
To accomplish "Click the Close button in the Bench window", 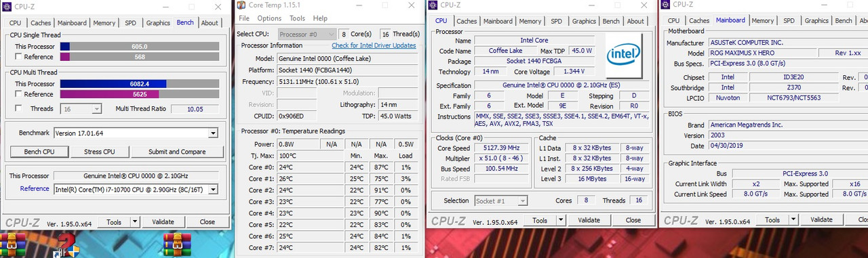I will point(208,221).
